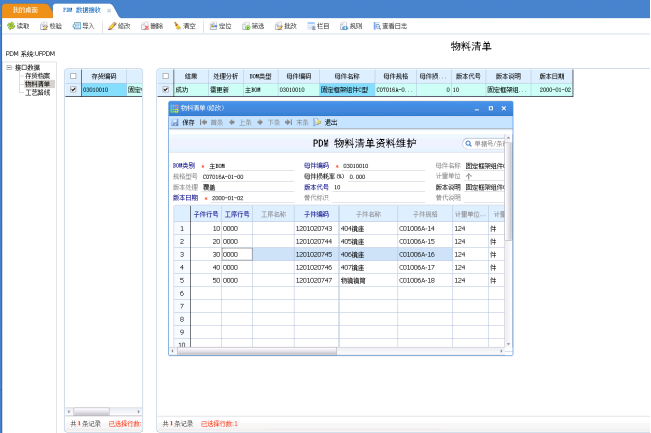The width and height of the screenshot is (651, 433).
Task: Click the 末条 (Last record) navigation icon
Action: [x=289, y=122]
